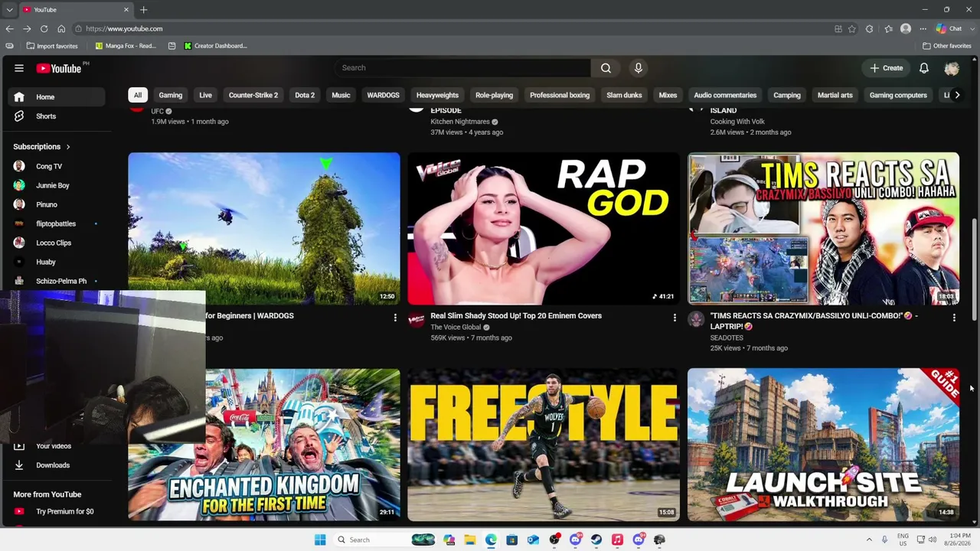
Task: Go to the browser home page
Action: [x=61, y=29]
